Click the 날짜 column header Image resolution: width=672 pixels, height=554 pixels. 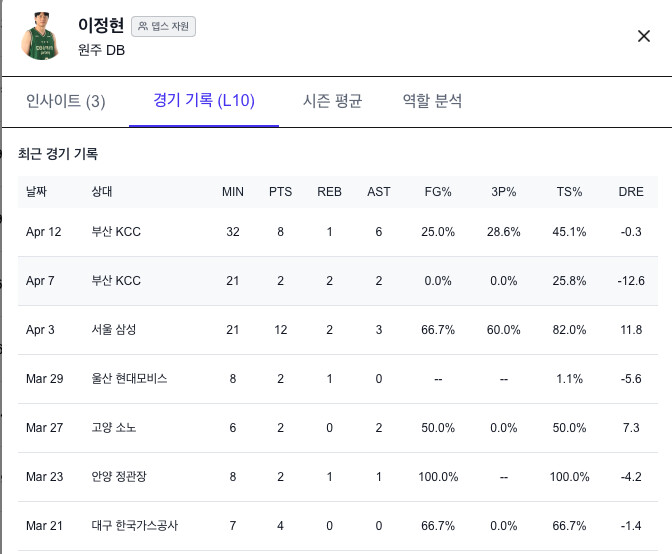pos(37,191)
